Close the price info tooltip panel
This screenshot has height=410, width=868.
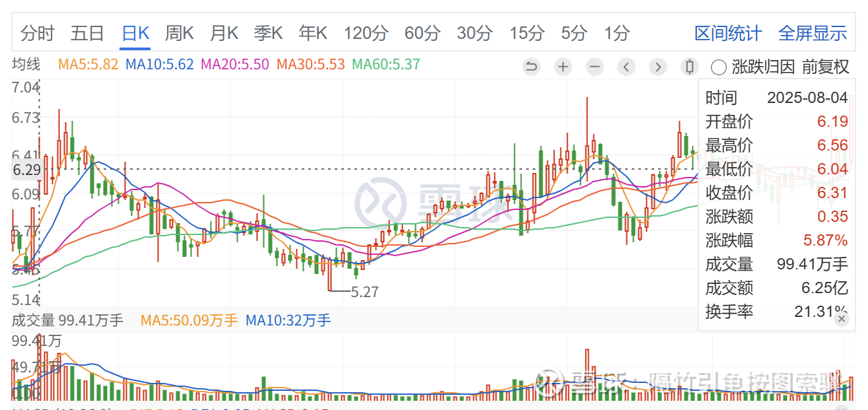tap(841, 319)
